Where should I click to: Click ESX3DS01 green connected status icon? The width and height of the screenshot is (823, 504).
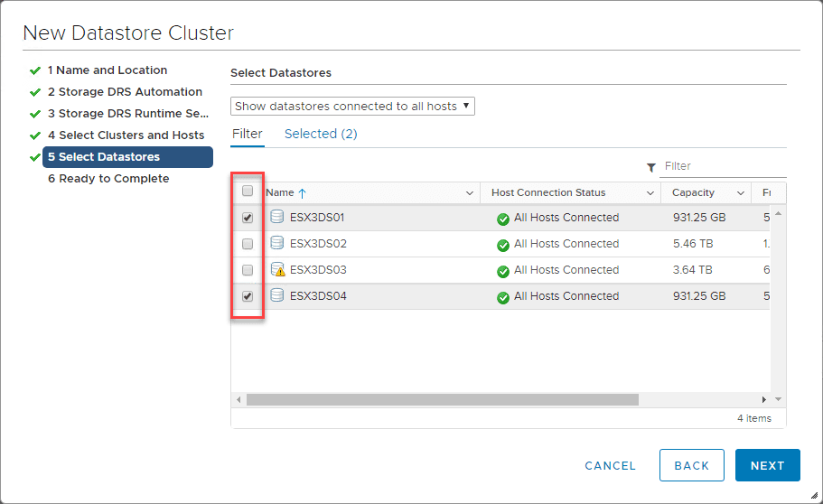click(503, 219)
